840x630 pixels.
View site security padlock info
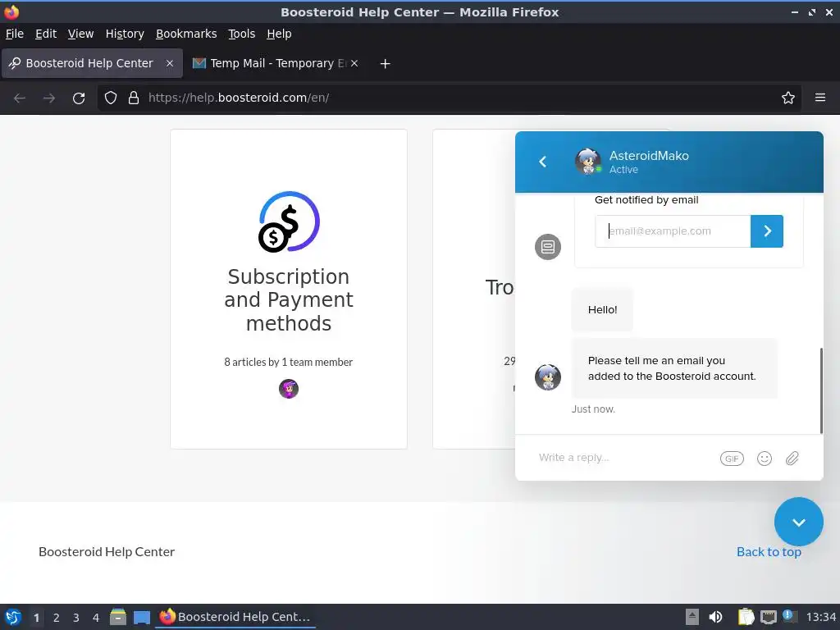134,98
